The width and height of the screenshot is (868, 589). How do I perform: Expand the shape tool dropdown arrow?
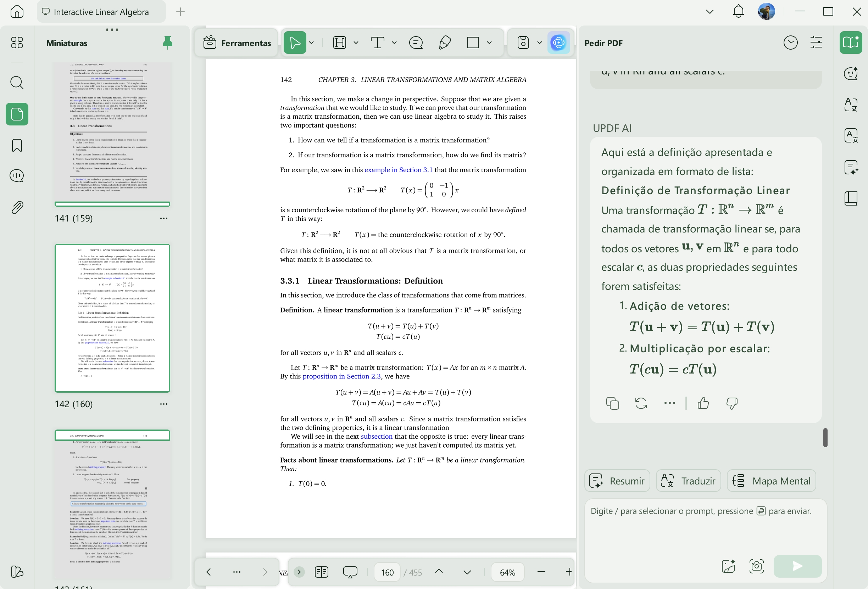point(489,43)
